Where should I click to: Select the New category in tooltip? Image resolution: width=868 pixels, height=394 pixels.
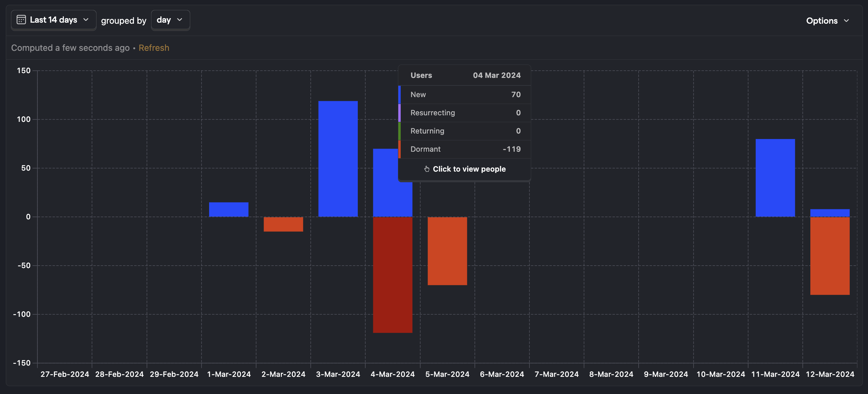464,94
